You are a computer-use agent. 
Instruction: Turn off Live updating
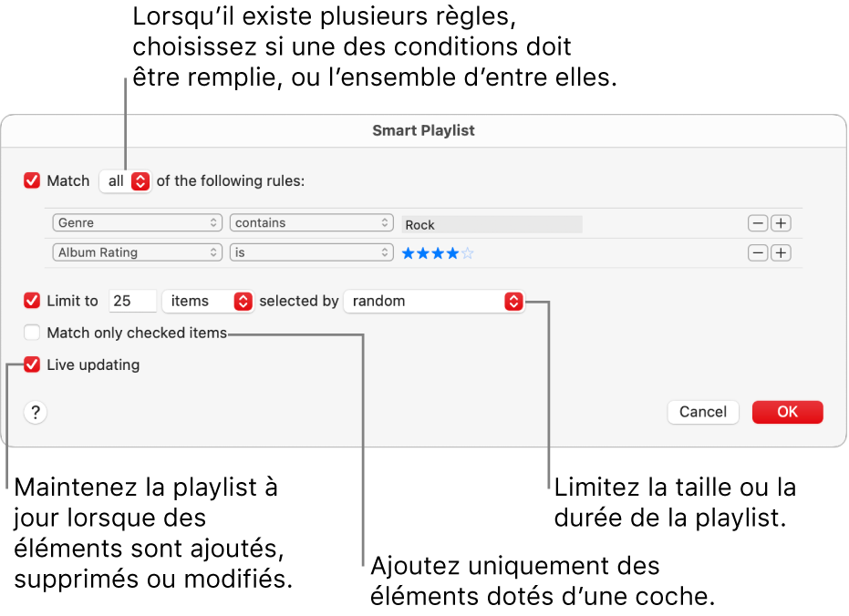(x=32, y=364)
